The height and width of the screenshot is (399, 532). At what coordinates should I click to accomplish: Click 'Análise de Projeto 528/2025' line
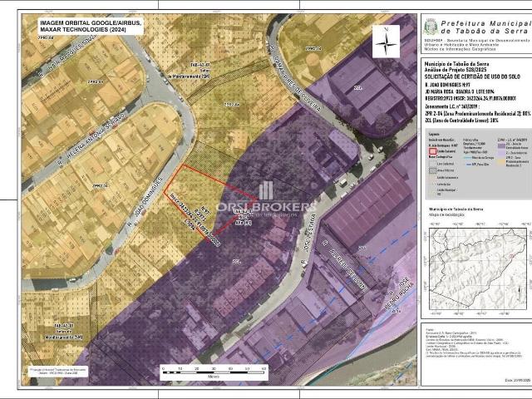(456, 70)
